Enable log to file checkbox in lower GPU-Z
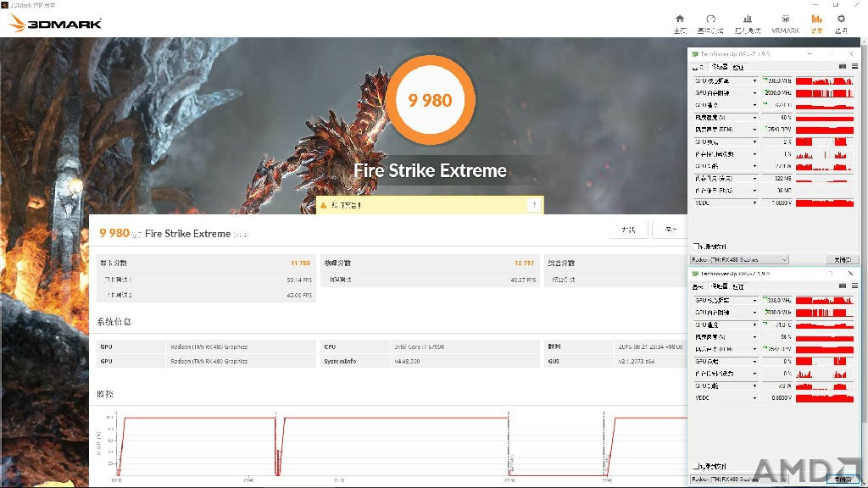The image size is (868, 488). [x=695, y=467]
